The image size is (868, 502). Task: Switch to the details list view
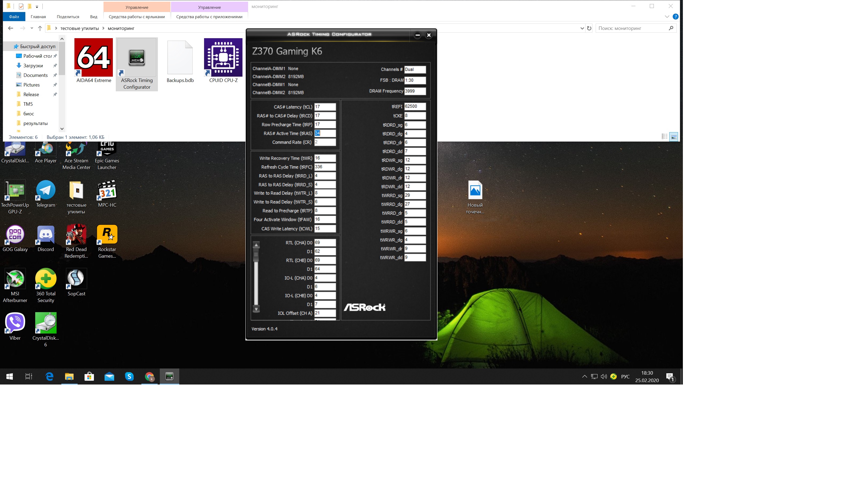pos(664,137)
